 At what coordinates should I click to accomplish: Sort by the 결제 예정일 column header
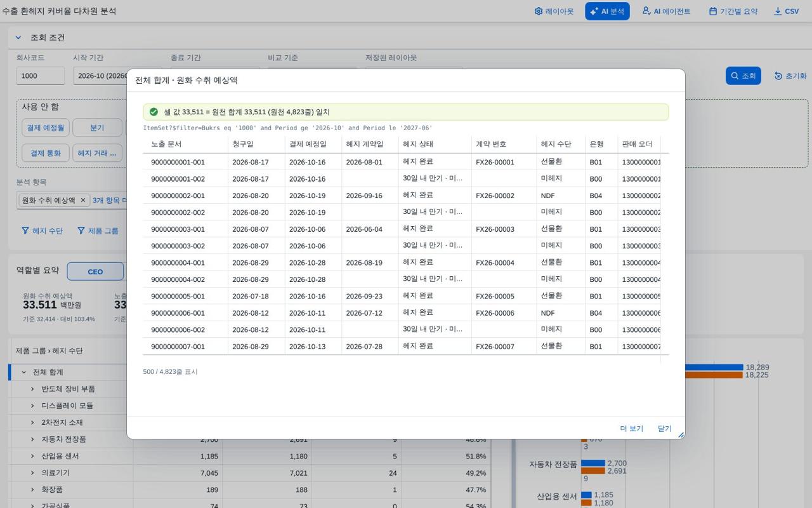coord(308,144)
